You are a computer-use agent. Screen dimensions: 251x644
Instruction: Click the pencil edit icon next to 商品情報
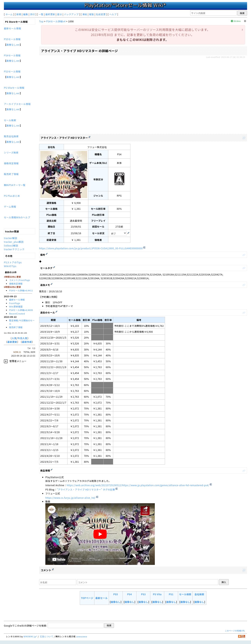[51, 470]
